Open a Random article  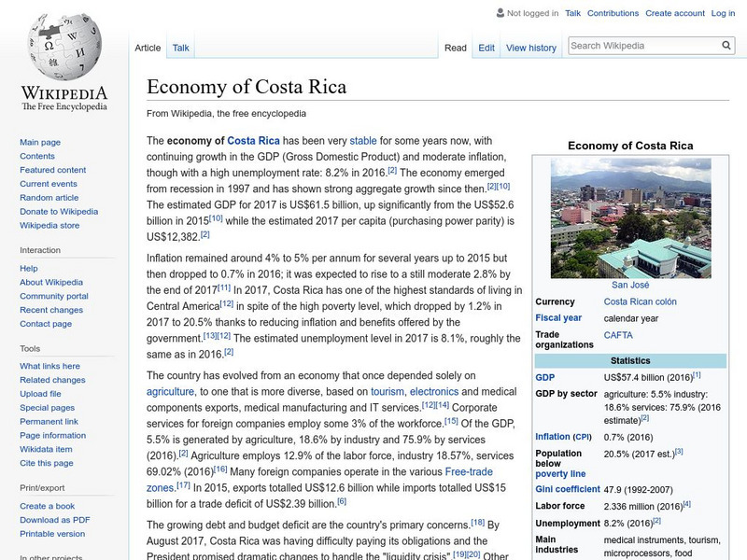click(49, 197)
